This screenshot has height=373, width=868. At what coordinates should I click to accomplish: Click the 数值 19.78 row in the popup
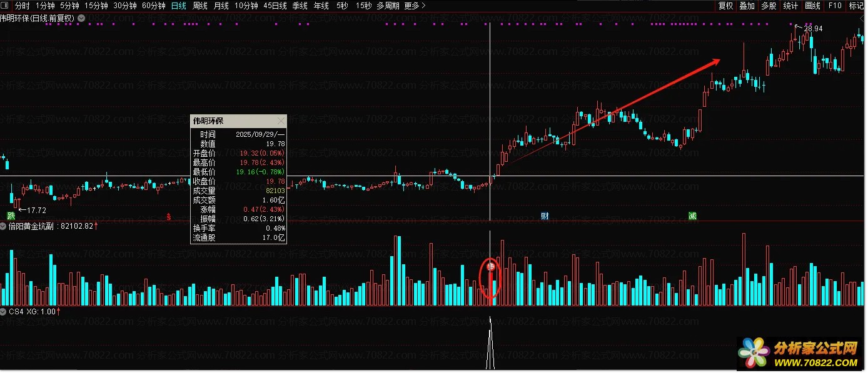click(x=238, y=144)
